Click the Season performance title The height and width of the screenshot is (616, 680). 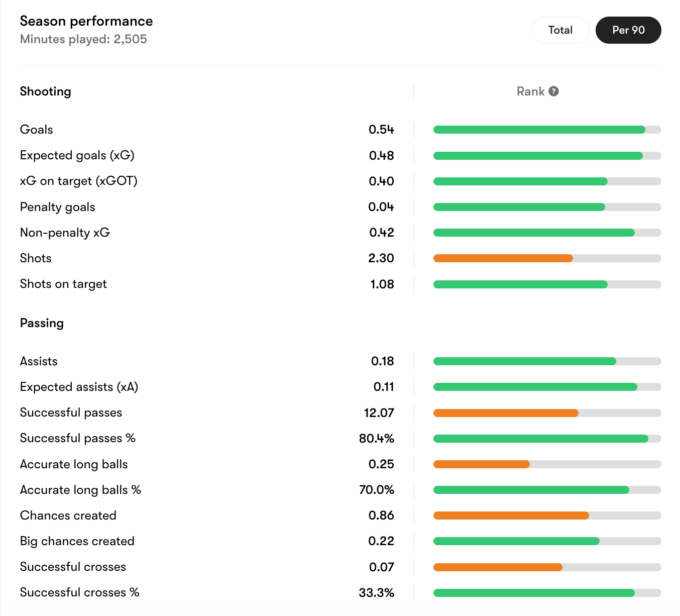86,21
